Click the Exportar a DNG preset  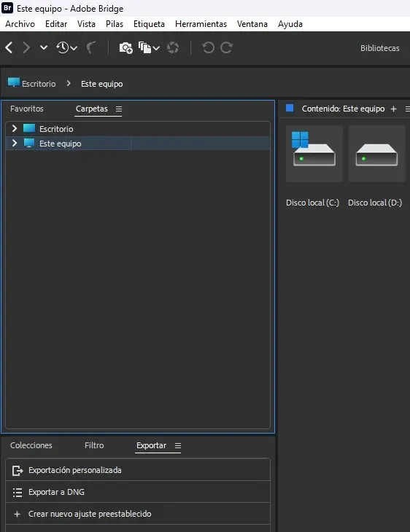138,492
